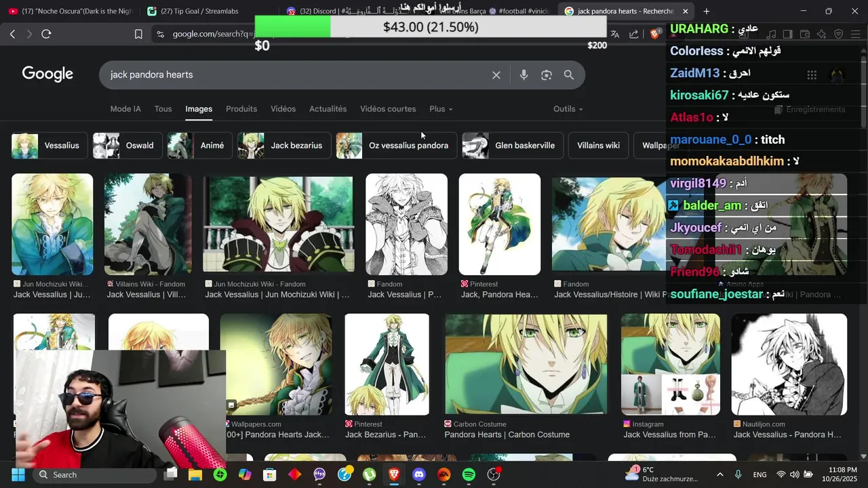Open the Pinterest Jack, Pandora Hearts image

click(x=500, y=224)
